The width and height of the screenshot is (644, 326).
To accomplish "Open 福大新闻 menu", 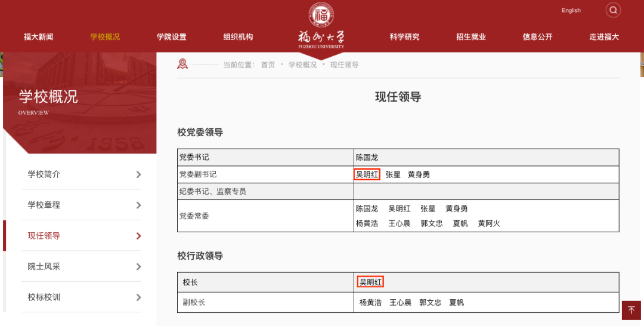I will (39, 36).
